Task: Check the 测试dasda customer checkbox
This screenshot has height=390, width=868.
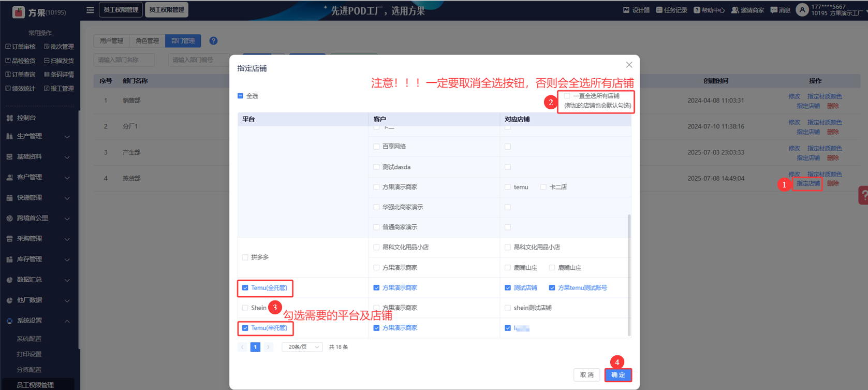Action: coord(376,167)
